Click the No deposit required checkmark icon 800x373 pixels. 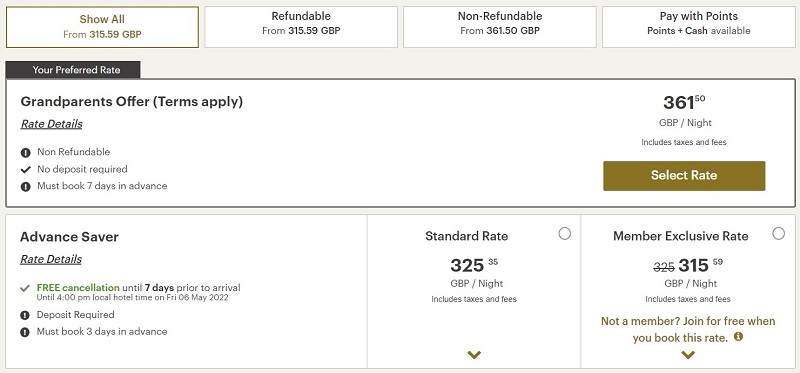[26, 169]
